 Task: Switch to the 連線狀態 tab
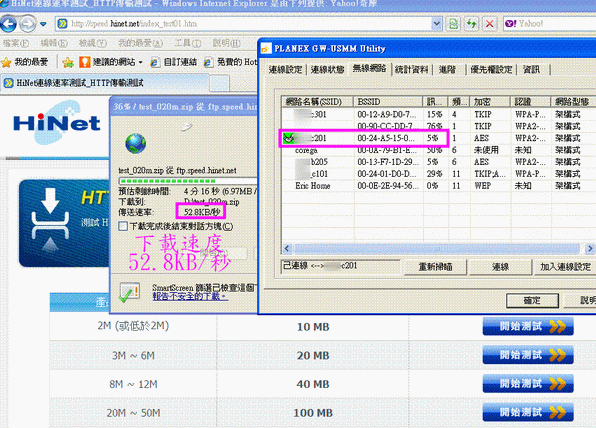(x=327, y=70)
